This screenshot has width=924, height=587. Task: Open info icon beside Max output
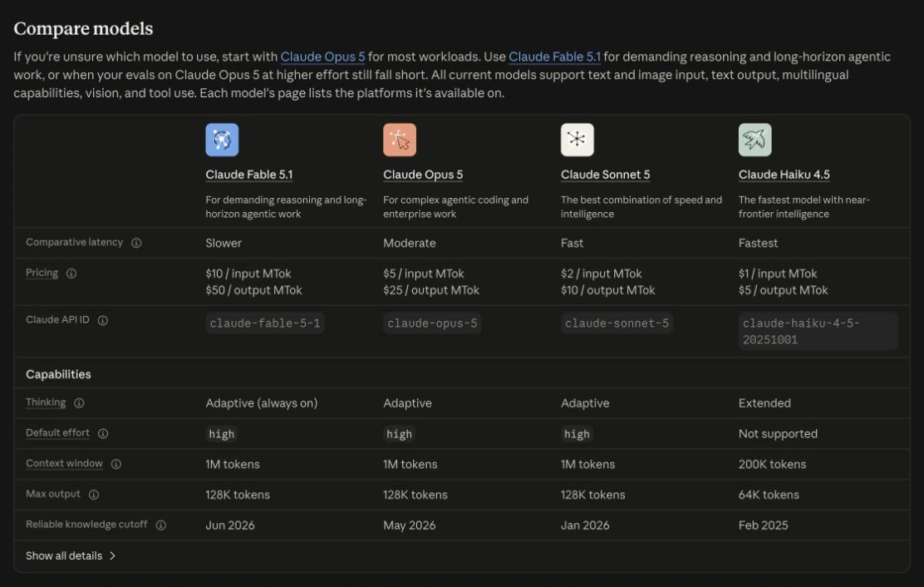click(94, 495)
